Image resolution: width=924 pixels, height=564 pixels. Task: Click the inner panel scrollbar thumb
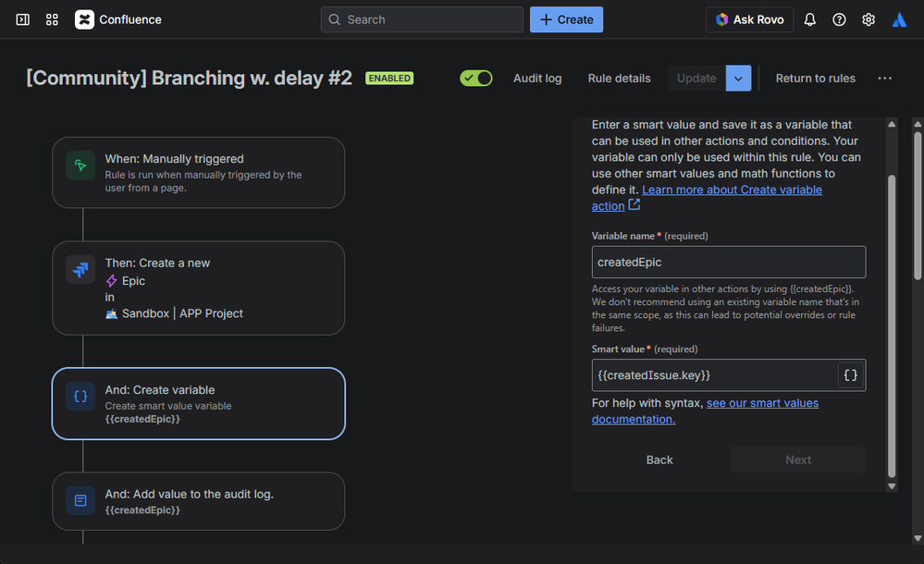click(892, 325)
